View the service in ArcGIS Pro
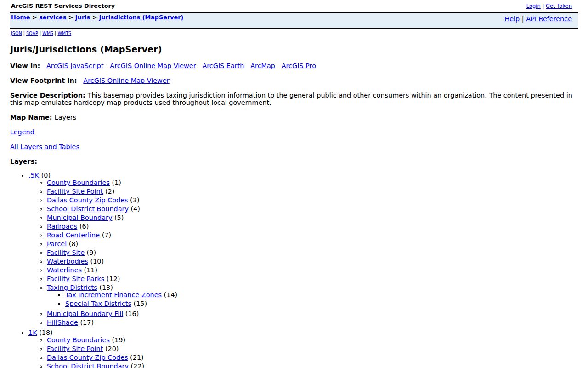The height and width of the screenshot is (368, 588). pos(299,66)
